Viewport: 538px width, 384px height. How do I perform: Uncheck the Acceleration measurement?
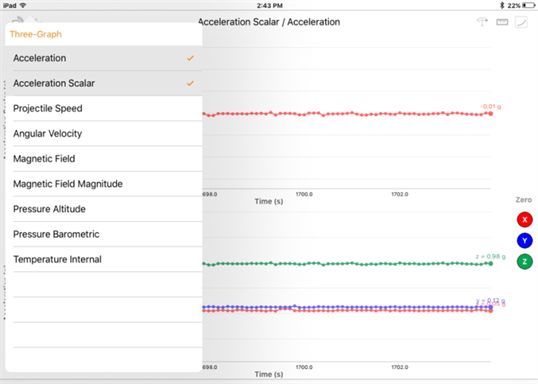click(104, 58)
